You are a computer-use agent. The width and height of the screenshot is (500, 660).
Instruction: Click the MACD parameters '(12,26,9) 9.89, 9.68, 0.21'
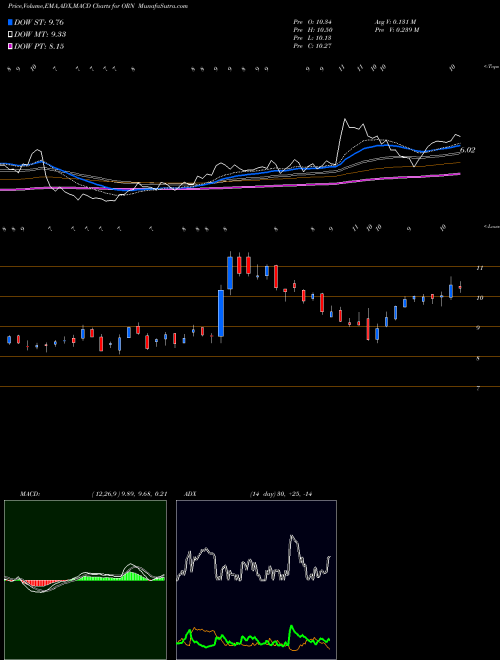129,494
